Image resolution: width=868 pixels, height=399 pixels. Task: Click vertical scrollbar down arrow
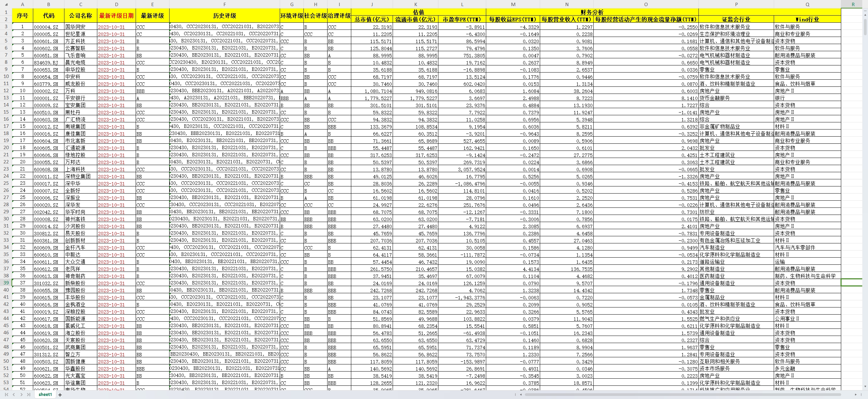click(865, 386)
